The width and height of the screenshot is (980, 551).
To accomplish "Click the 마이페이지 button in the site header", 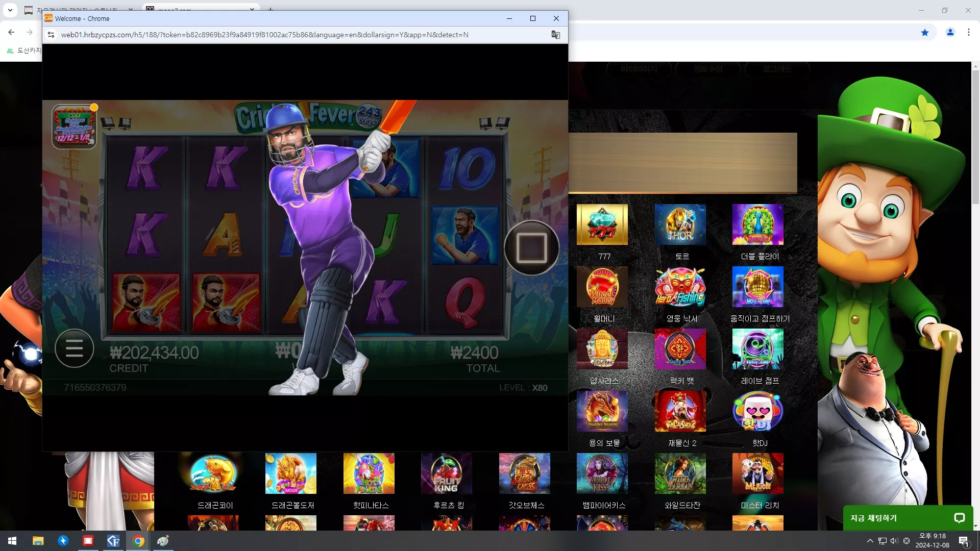I will click(x=639, y=69).
